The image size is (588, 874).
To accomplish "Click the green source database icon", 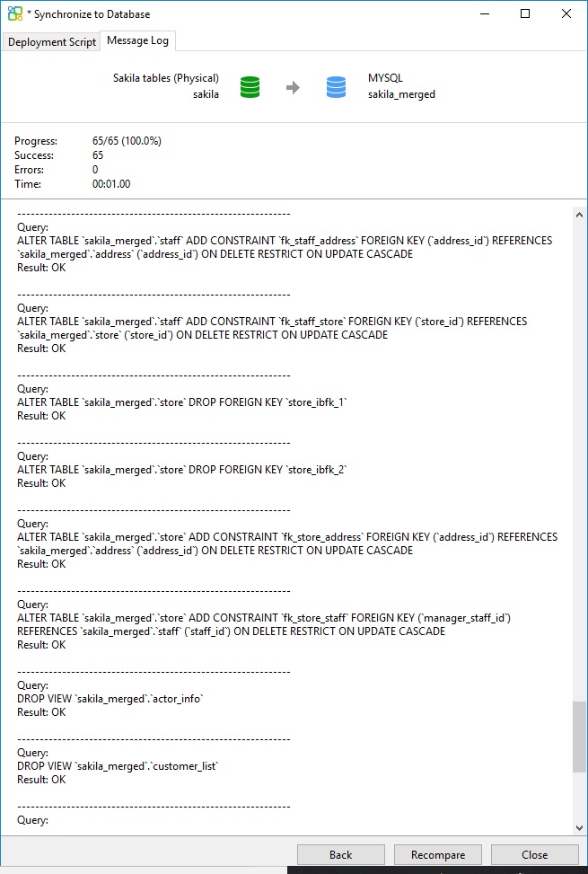I will [x=250, y=87].
